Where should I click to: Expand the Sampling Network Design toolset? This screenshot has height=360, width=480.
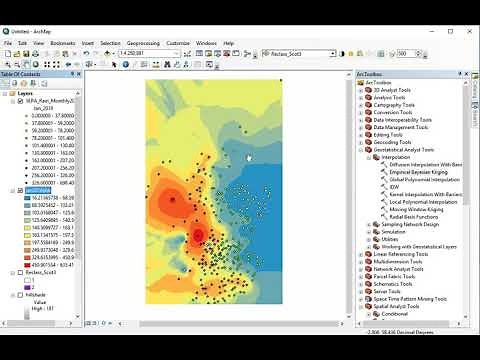pos(369,224)
